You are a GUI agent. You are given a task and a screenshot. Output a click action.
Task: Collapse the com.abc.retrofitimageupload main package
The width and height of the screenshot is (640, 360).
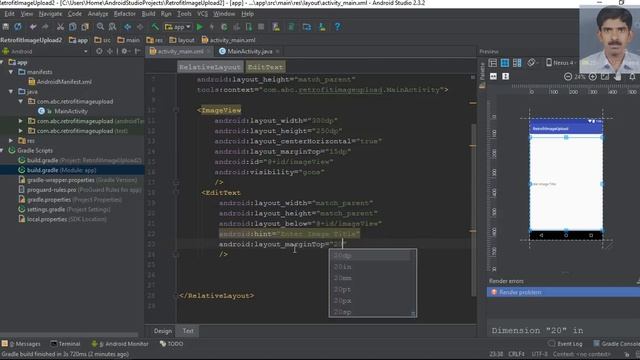(21, 101)
